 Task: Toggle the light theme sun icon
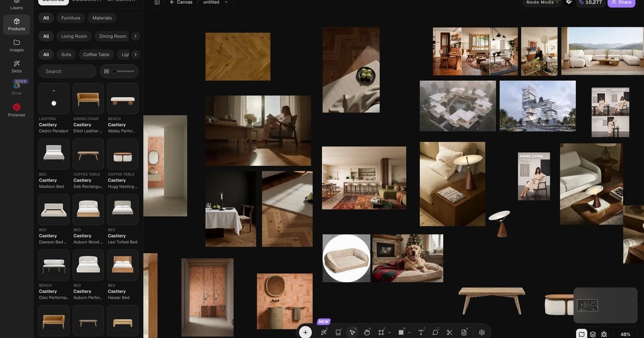click(x=569, y=2)
